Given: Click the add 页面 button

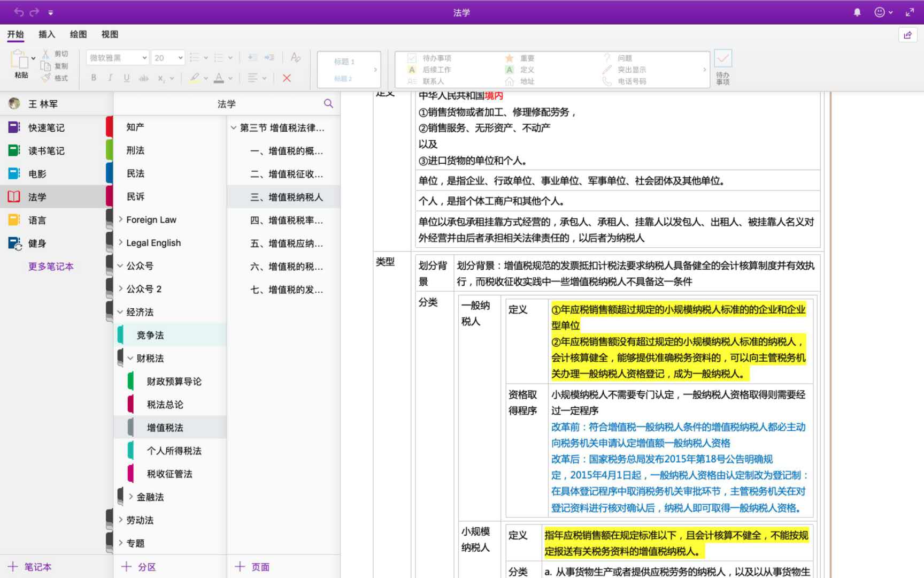Looking at the screenshot, I should [252, 567].
